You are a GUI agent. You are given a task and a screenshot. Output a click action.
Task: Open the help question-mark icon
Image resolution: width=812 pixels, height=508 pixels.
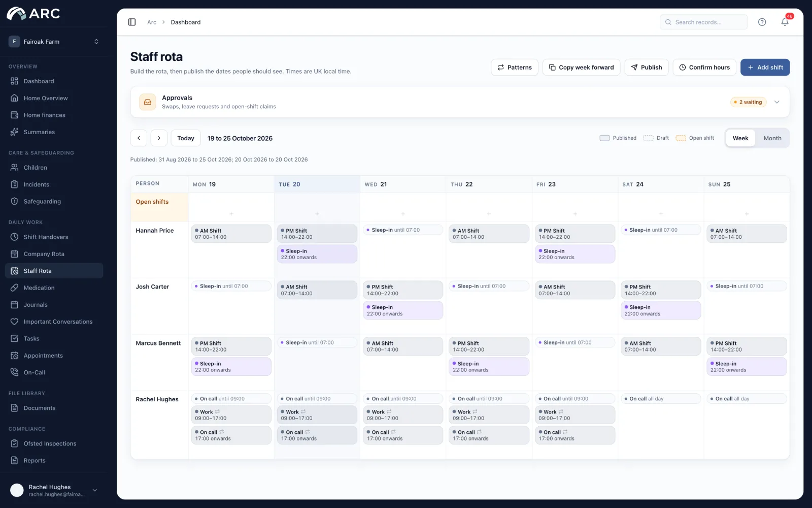pyautogui.click(x=762, y=22)
